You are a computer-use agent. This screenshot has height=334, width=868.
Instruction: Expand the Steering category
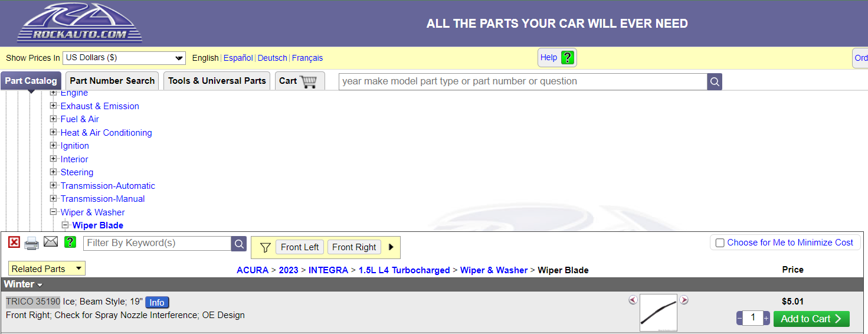pos(54,172)
